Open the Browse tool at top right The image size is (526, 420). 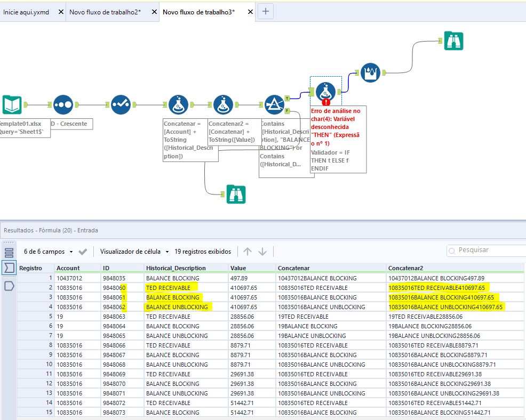click(x=452, y=39)
